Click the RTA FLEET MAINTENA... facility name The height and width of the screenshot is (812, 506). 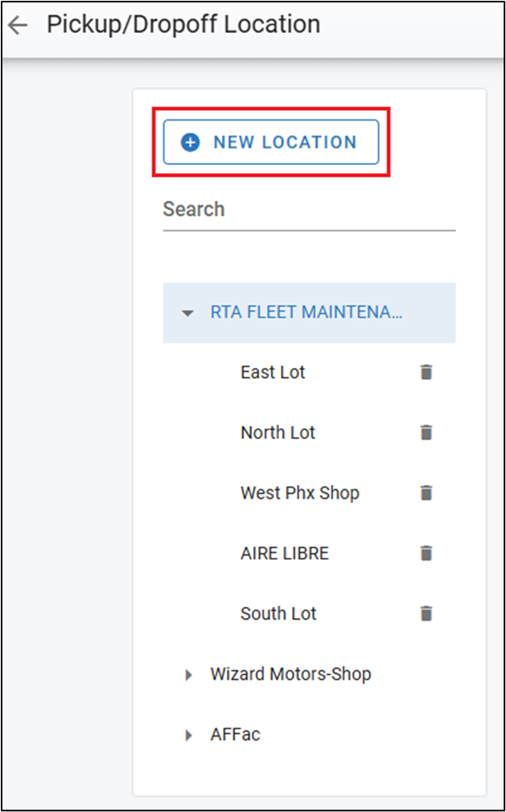[x=306, y=312]
